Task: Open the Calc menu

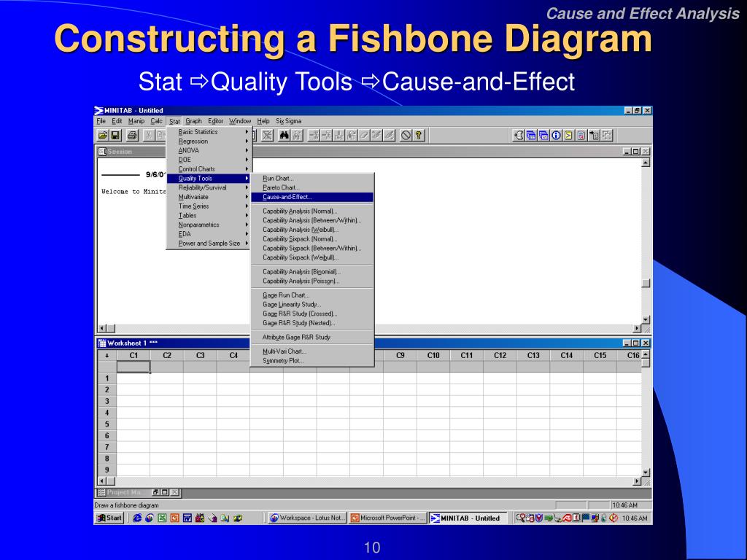Action: click(x=156, y=121)
